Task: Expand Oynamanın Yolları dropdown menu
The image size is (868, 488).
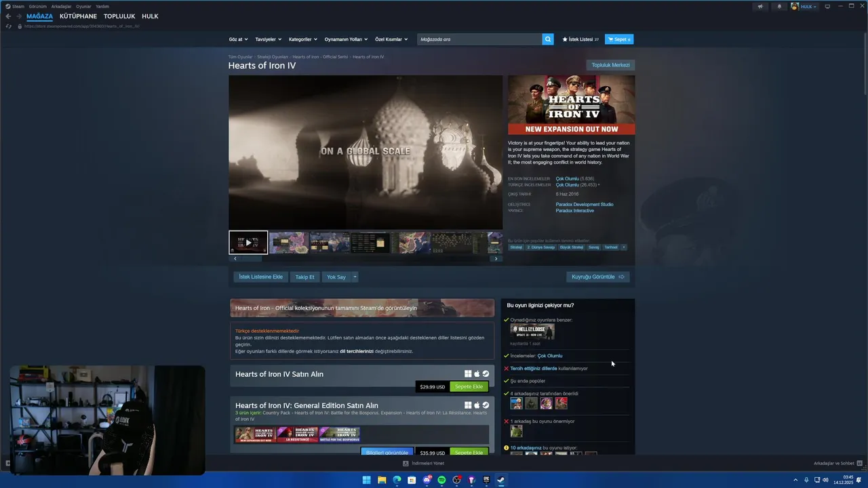Action: click(x=346, y=39)
